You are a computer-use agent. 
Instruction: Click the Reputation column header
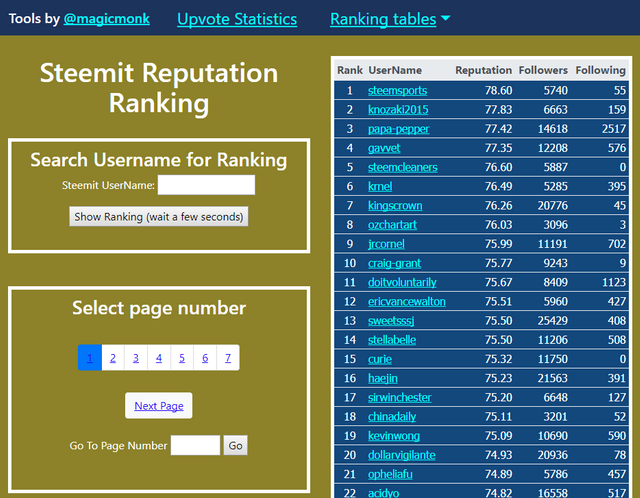(x=484, y=70)
